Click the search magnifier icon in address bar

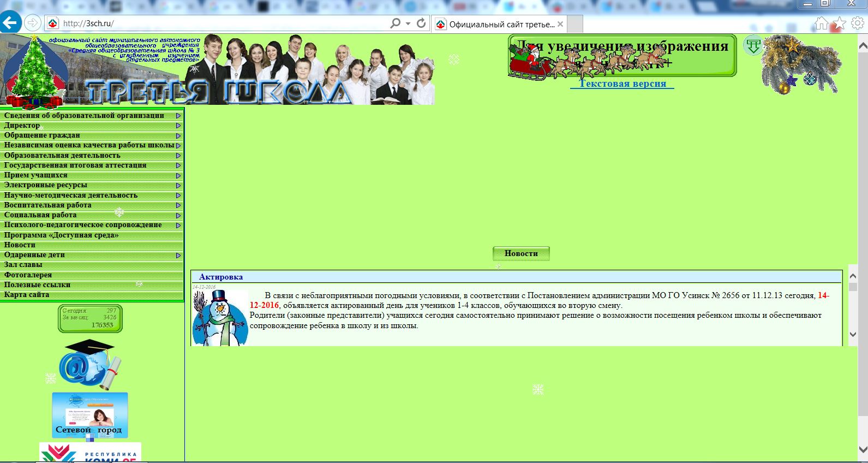pos(395,23)
